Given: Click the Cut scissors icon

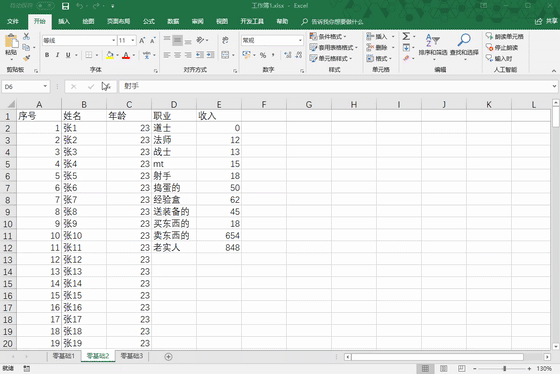Looking at the screenshot, I should coord(26,36).
